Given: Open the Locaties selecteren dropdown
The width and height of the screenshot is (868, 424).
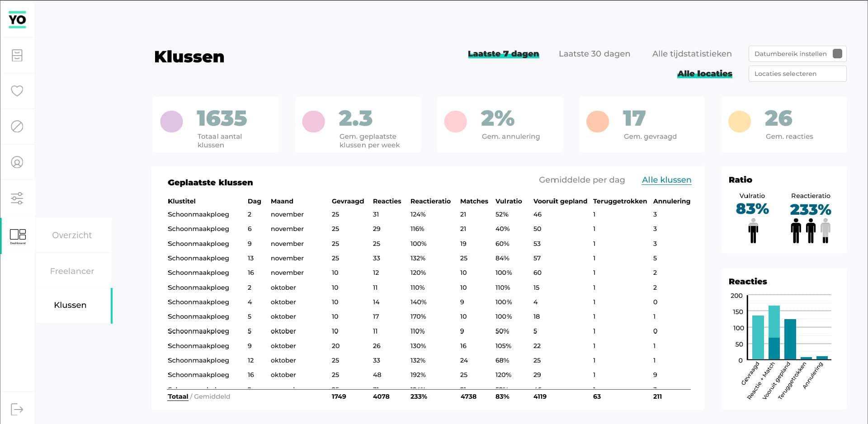Looking at the screenshot, I should (x=797, y=74).
